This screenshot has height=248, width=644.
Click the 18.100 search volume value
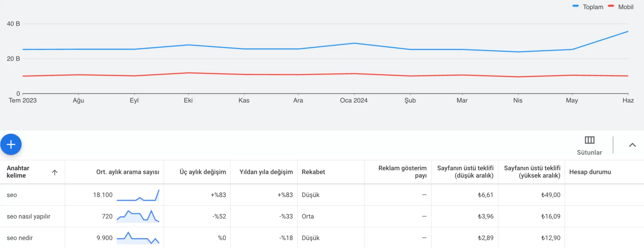click(103, 195)
